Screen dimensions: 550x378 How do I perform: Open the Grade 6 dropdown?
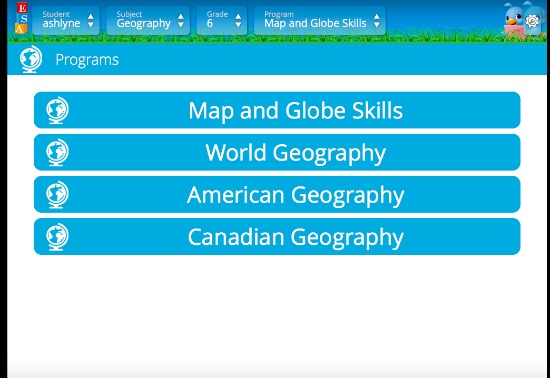222,20
